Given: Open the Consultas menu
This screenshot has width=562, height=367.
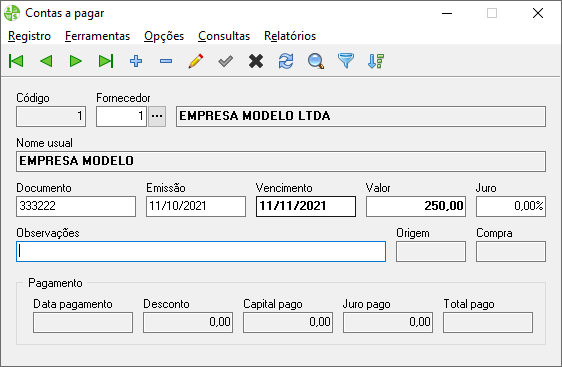Looking at the screenshot, I should 224,36.
